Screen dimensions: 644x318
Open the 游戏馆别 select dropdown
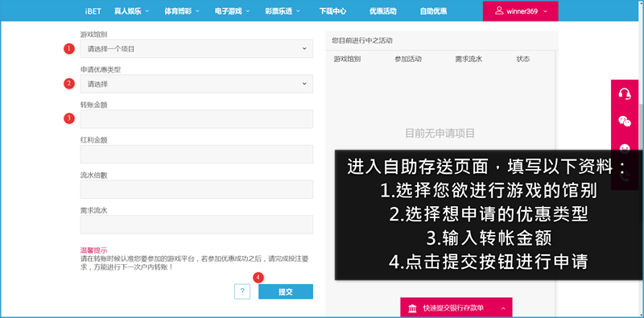tap(196, 49)
